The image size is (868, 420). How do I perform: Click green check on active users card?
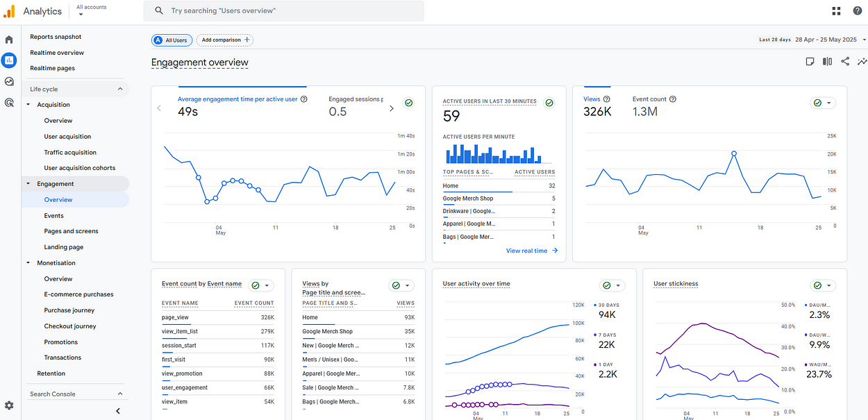pyautogui.click(x=549, y=103)
